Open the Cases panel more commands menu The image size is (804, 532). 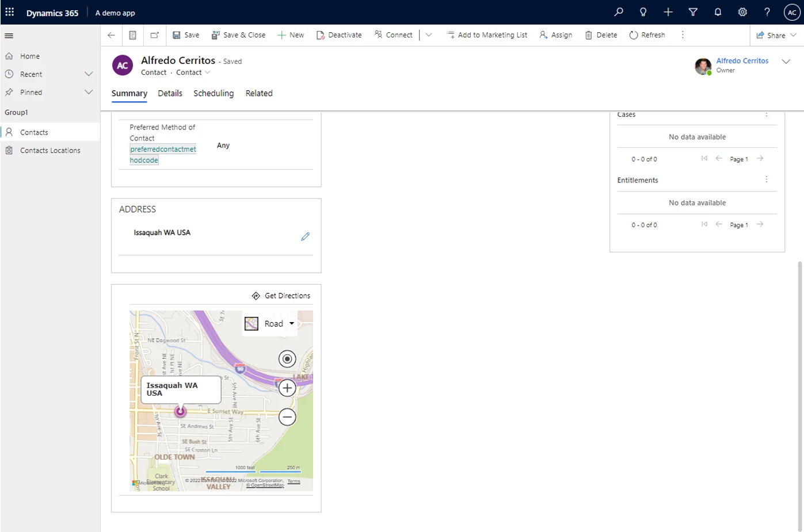point(766,114)
